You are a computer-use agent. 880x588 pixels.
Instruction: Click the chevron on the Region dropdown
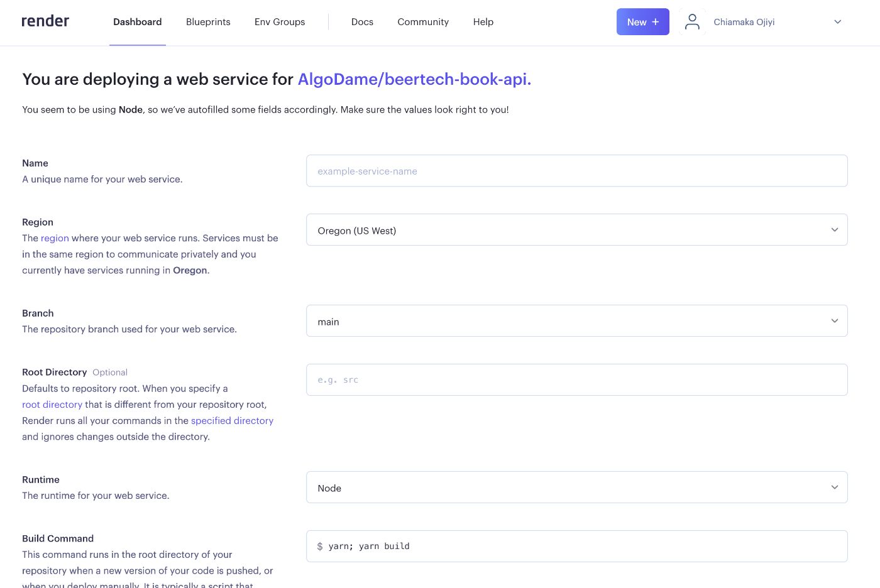coord(835,229)
